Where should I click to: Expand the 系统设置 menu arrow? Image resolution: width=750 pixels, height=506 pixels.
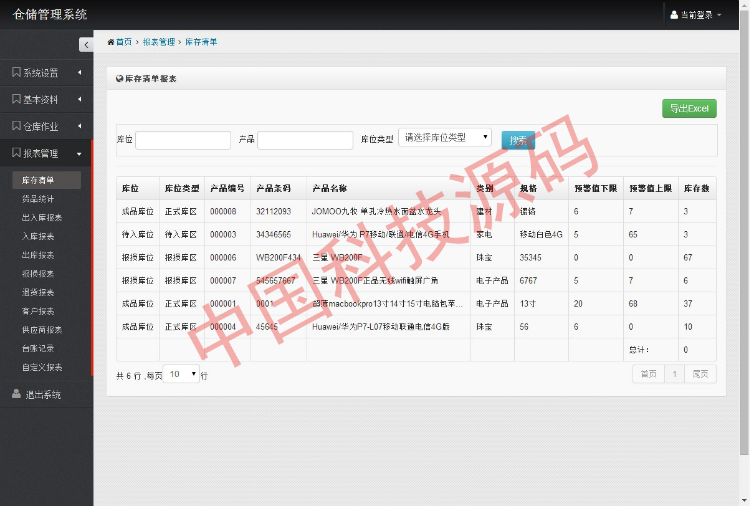point(79,72)
